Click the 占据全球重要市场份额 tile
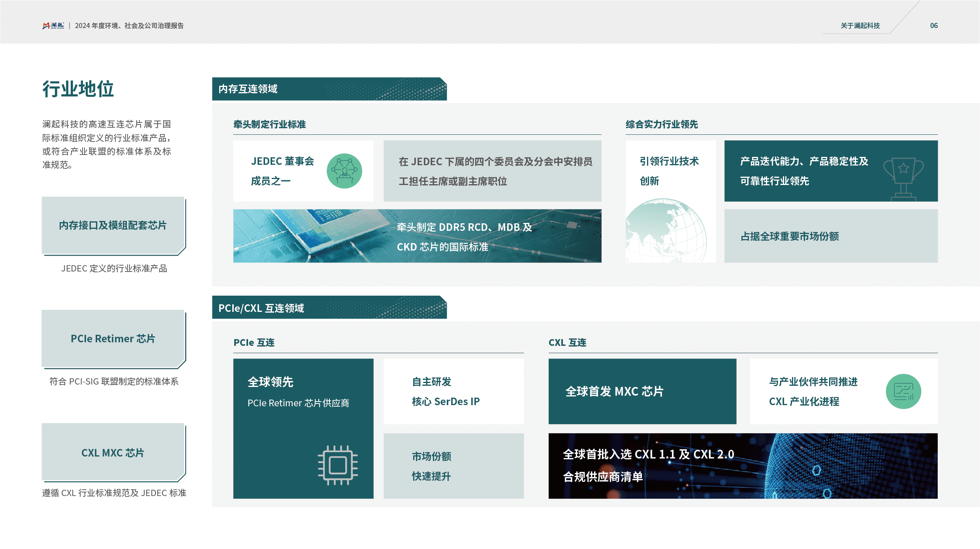 (x=831, y=236)
